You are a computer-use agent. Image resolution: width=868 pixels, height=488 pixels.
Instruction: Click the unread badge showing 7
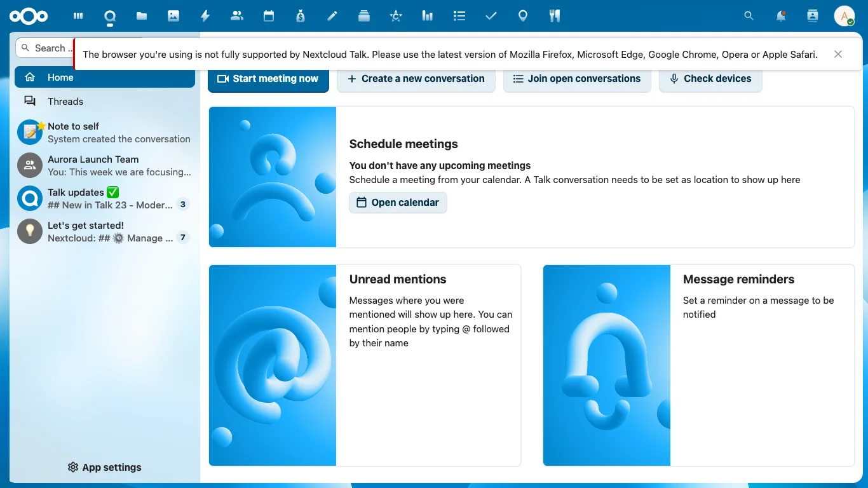point(183,238)
